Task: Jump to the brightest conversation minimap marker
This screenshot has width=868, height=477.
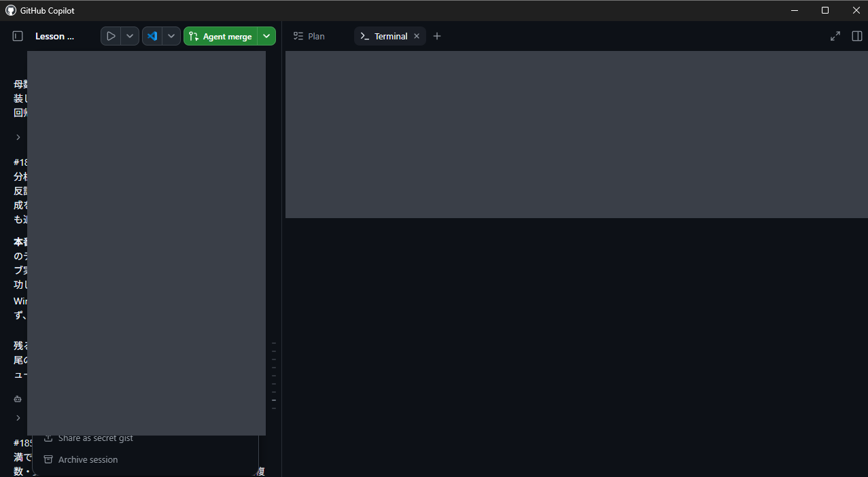Action: pos(274,400)
